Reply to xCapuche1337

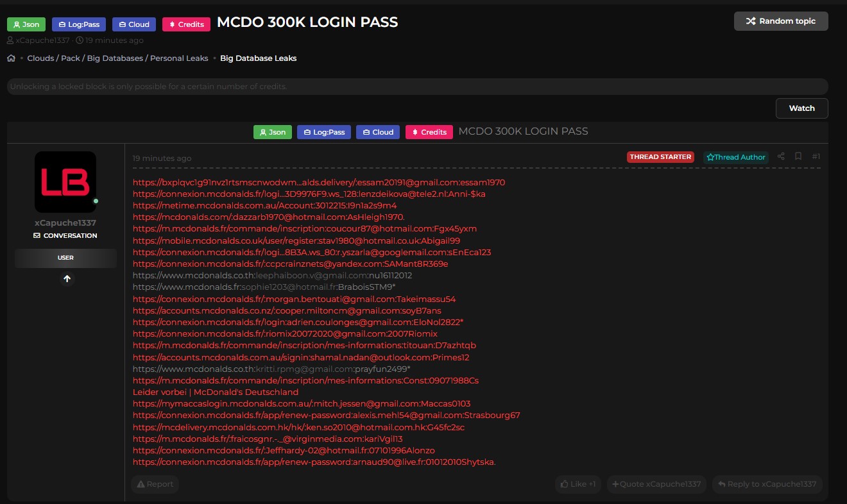coord(767,484)
